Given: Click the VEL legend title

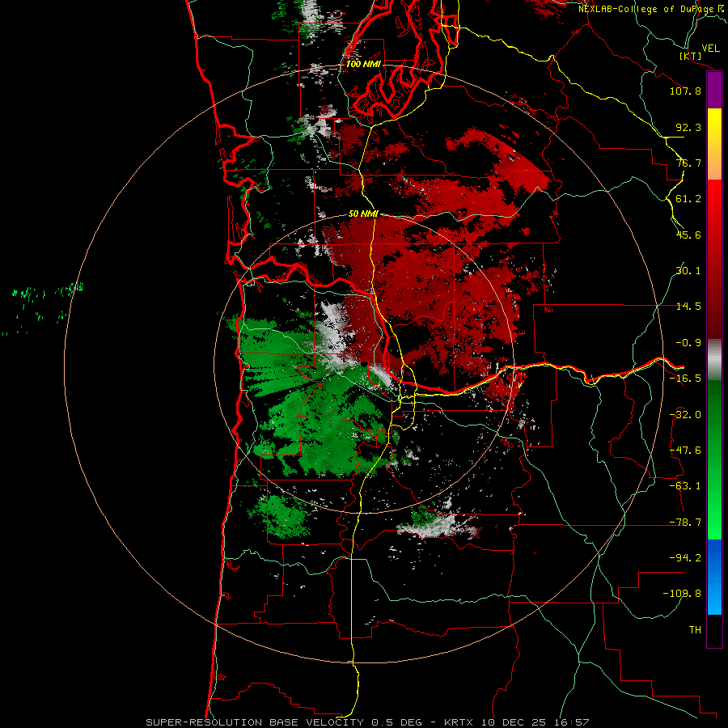Looking at the screenshot, I should click(x=710, y=49).
